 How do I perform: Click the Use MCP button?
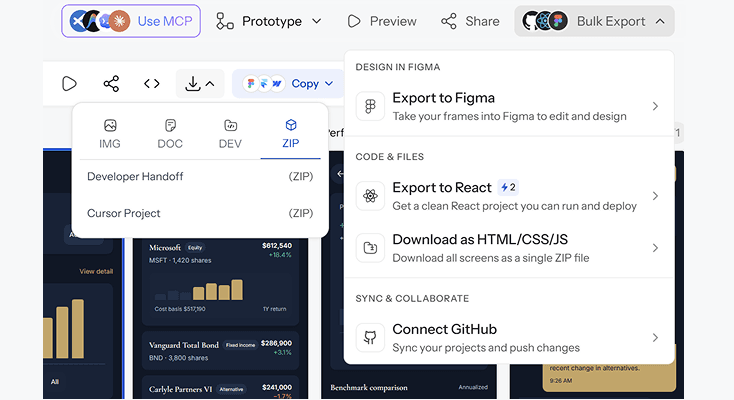(x=131, y=21)
